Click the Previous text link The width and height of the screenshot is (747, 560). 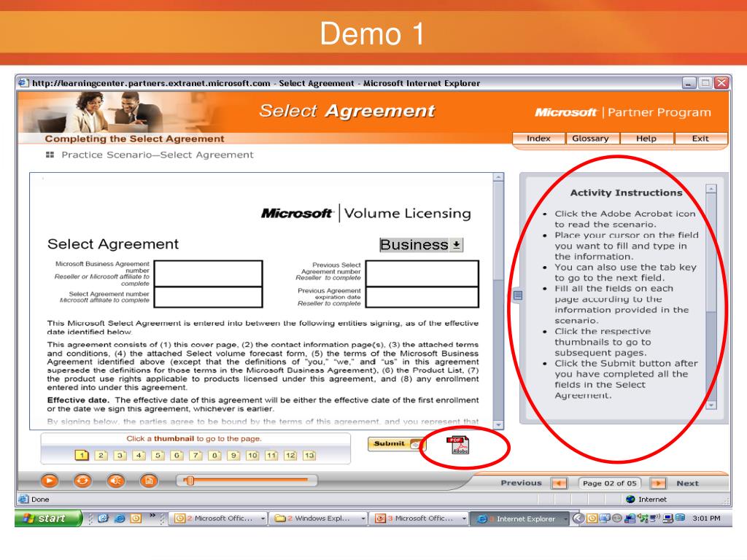click(521, 483)
